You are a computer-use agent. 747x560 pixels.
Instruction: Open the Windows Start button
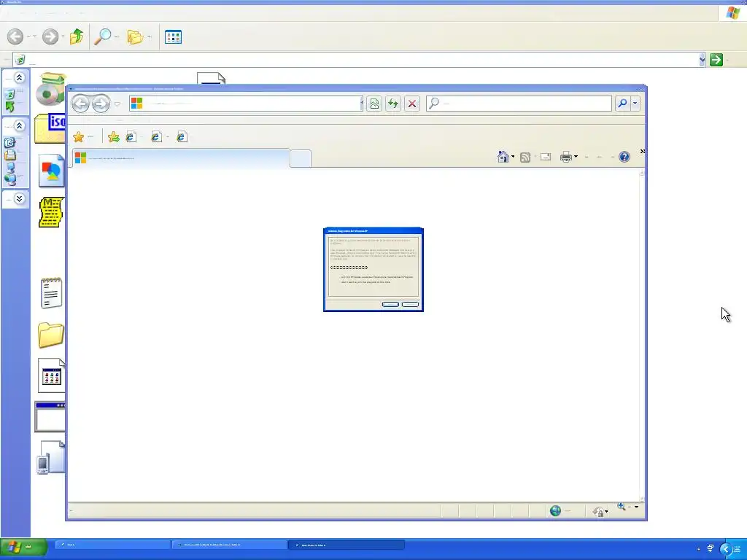coord(23,547)
